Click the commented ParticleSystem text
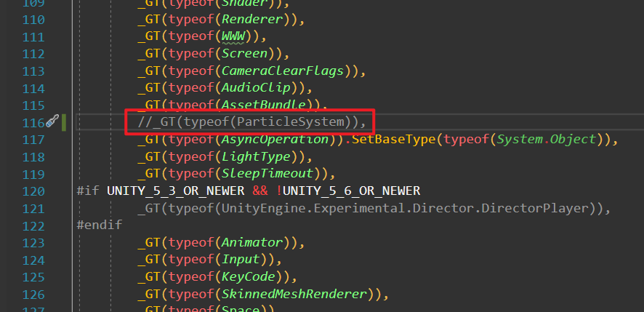Viewport: 644px width, 312px height. 290,122
